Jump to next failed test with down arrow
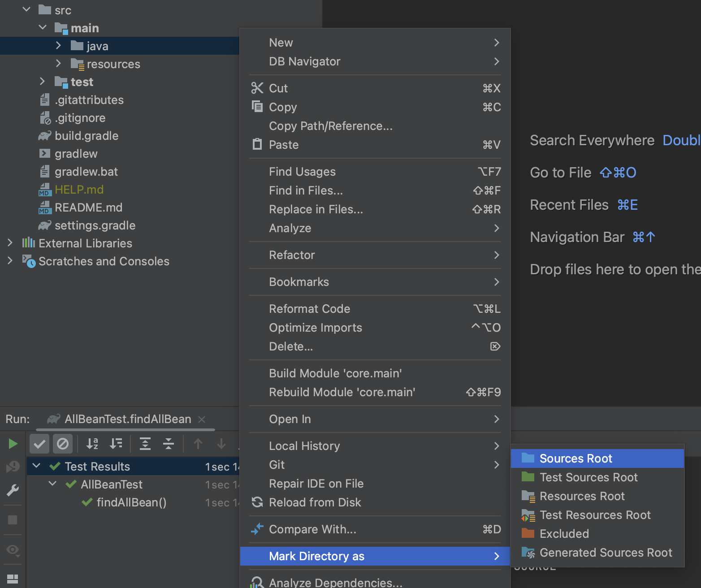Image resolution: width=701 pixels, height=588 pixels. coord(221,444)
